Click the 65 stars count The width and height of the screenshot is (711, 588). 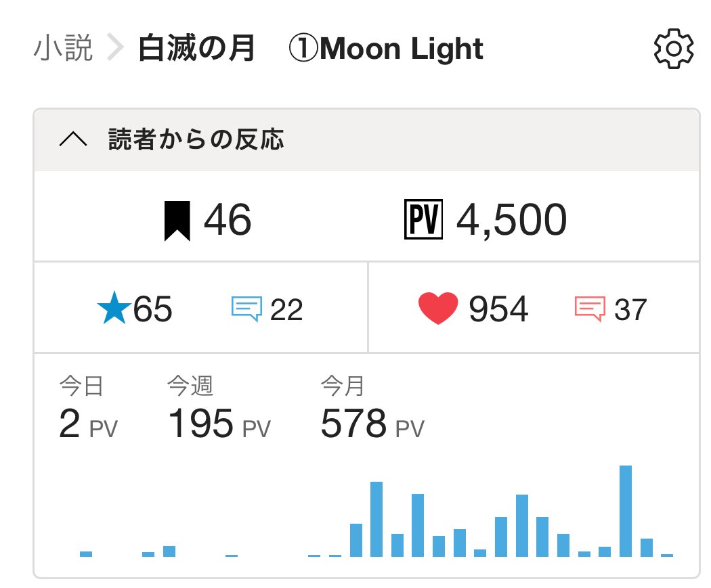tap(153, 310)
